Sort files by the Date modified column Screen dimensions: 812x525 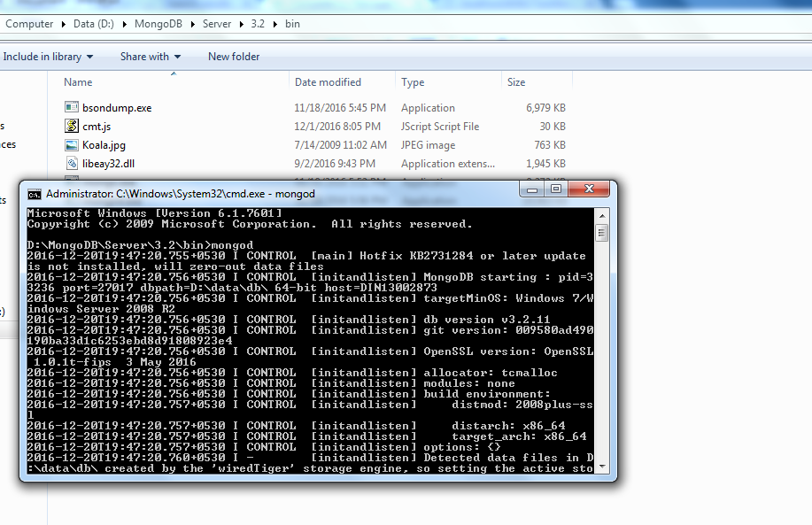coord(328,82)
